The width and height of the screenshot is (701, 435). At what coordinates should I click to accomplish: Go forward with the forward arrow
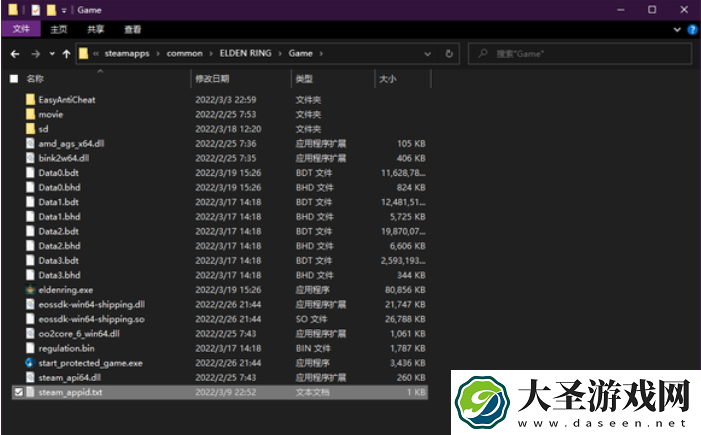tap(36, 54)
